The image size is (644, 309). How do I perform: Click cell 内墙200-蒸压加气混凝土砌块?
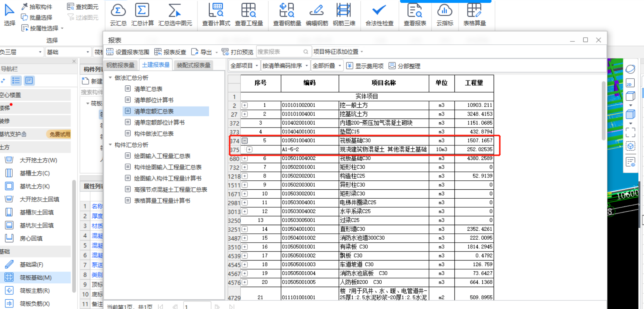[384, 123]
